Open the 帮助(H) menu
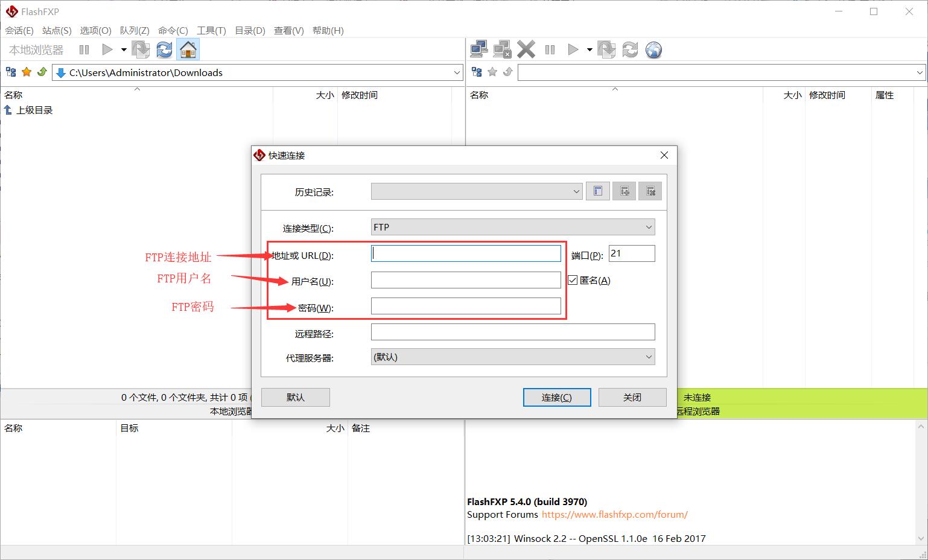Screen dimensions: 928x560 click(328, 30)
